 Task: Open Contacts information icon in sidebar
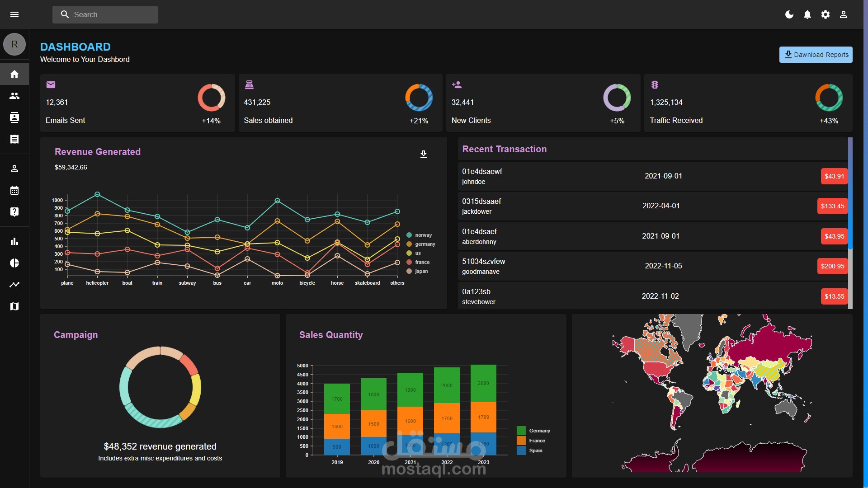(14, 117)
